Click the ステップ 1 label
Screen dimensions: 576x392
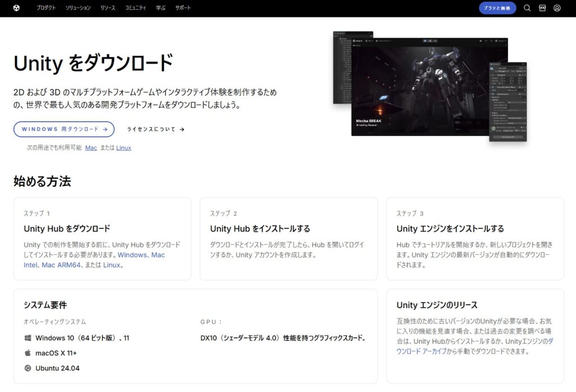click(37, 214)
